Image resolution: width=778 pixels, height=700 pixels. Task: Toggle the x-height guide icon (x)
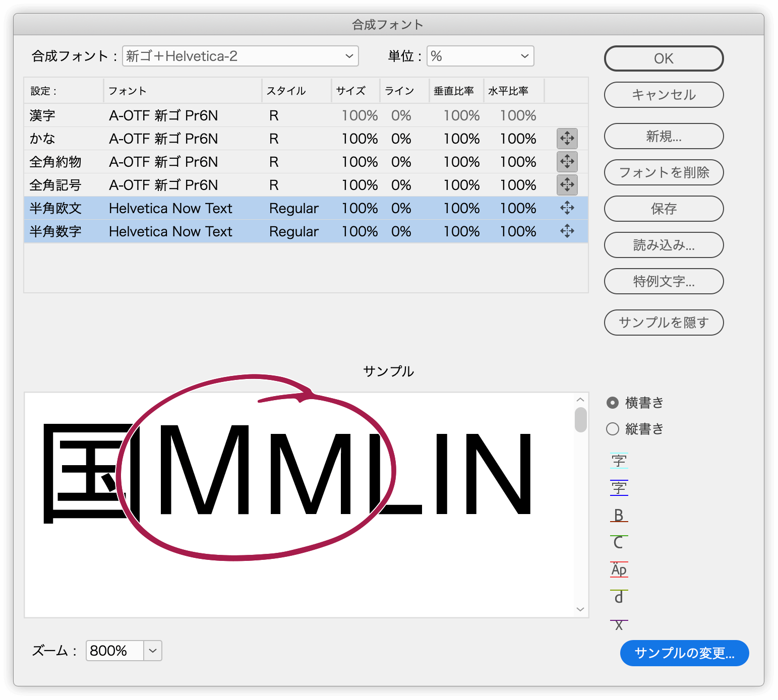(619, 625)
